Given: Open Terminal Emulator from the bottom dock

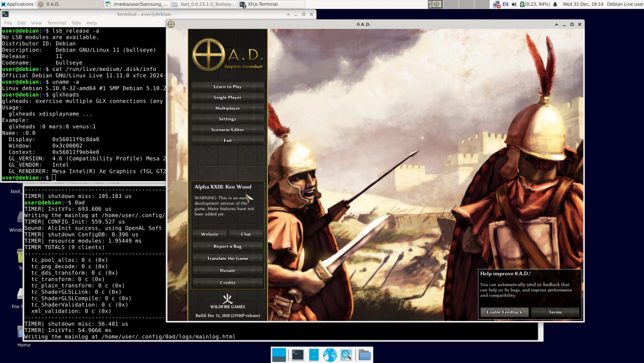Looking at the screenshot, I should (298, 355).
